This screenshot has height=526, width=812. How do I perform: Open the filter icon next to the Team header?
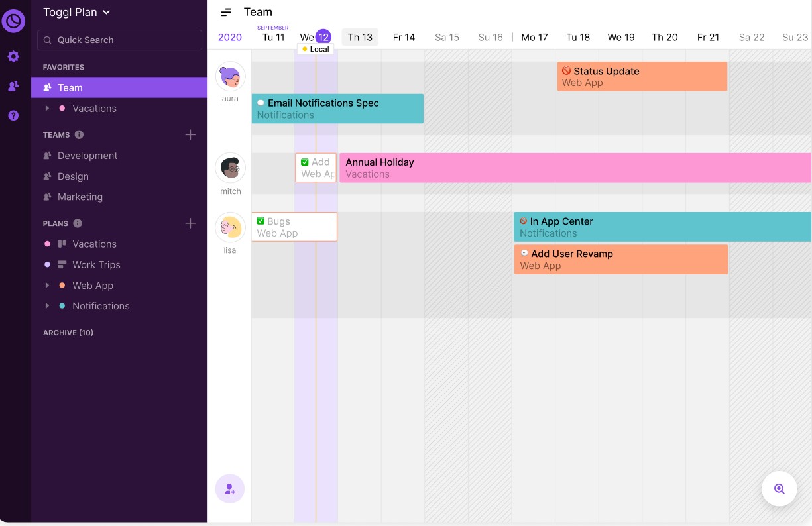(x=225, y=11)
